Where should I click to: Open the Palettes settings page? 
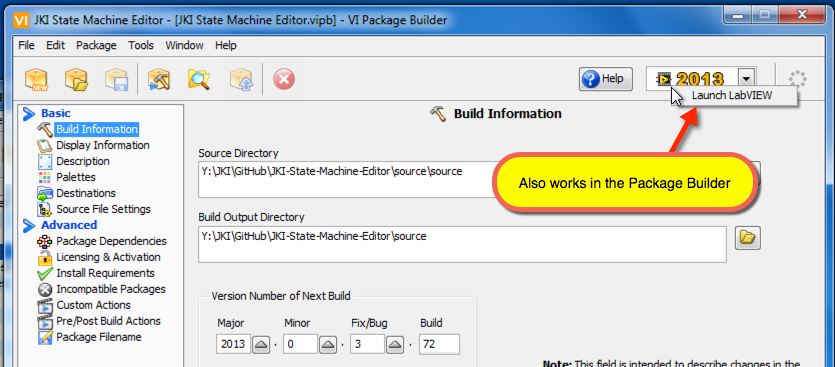click(x=76, y=177)
